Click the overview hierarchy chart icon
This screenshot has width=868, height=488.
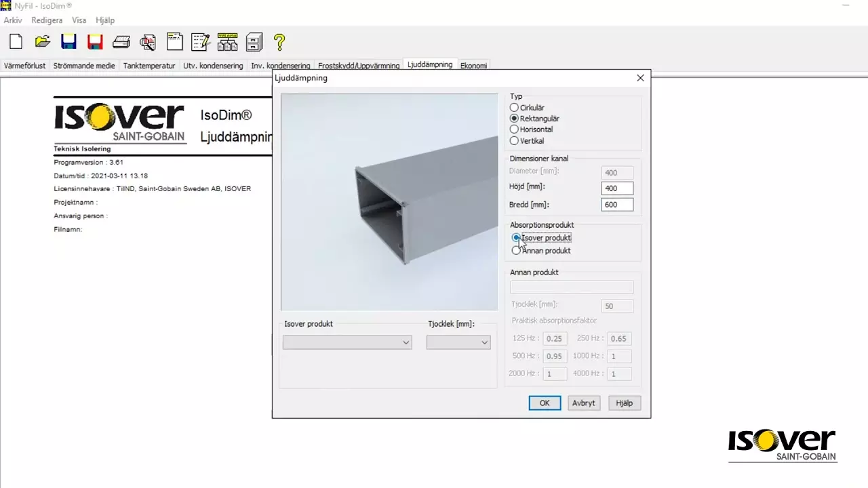[227, 41]
